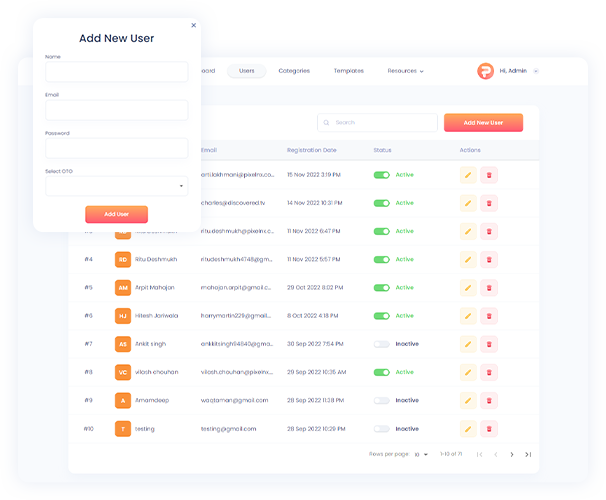
Task: Jump to the last page of users
Action: (528, 454)
